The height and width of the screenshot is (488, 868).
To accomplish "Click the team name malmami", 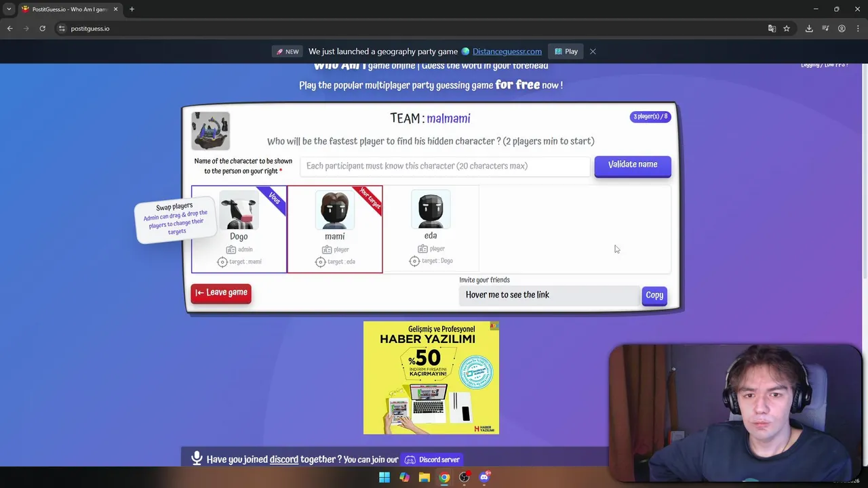I will pyautogui.click(x=448, y=119).
